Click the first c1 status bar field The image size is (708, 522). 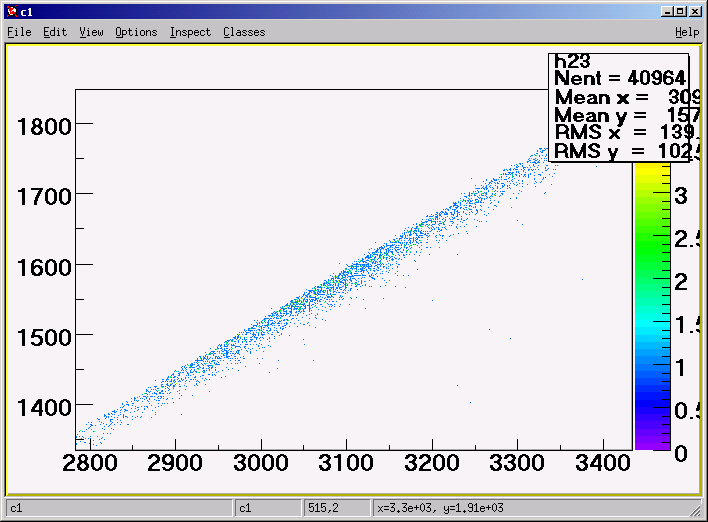119,508
